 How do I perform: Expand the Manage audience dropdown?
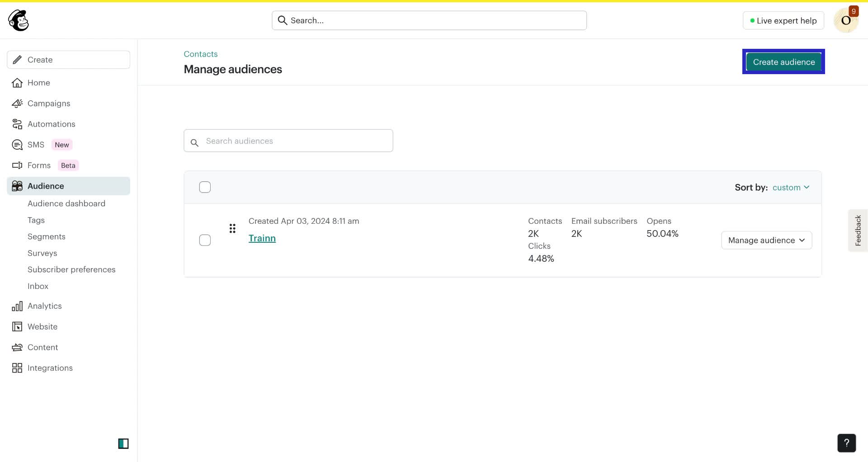(766, 240)
